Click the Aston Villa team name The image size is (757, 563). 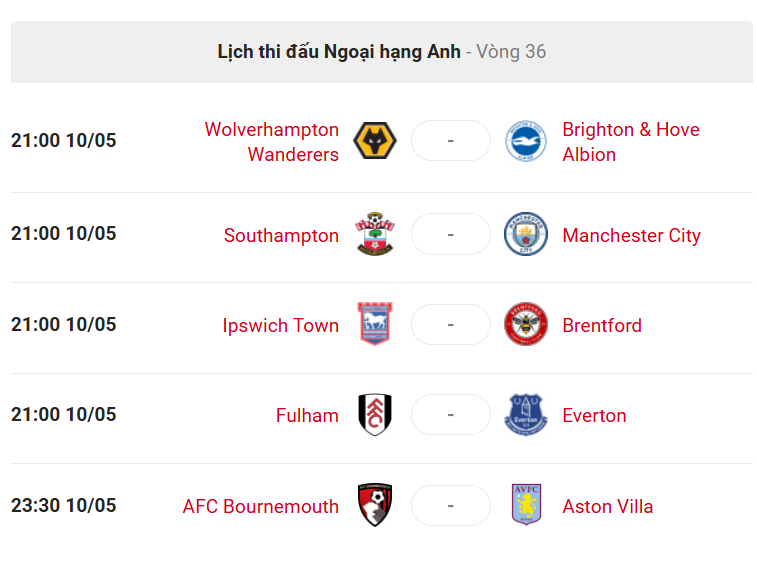608,507
